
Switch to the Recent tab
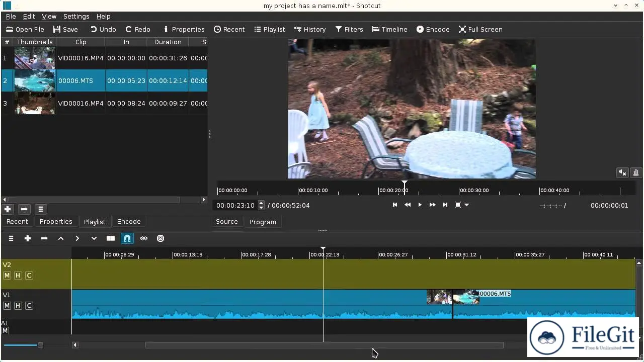pos(17,222)
